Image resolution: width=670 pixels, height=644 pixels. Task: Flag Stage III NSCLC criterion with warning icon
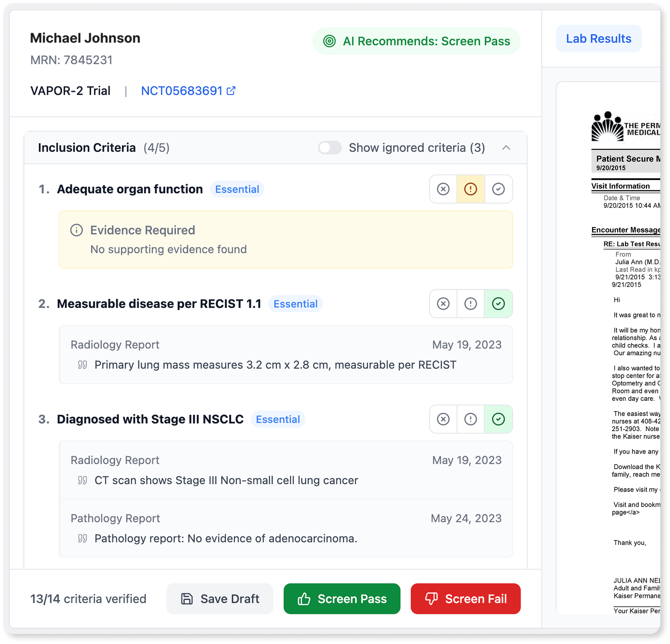[x=470, y=419]
